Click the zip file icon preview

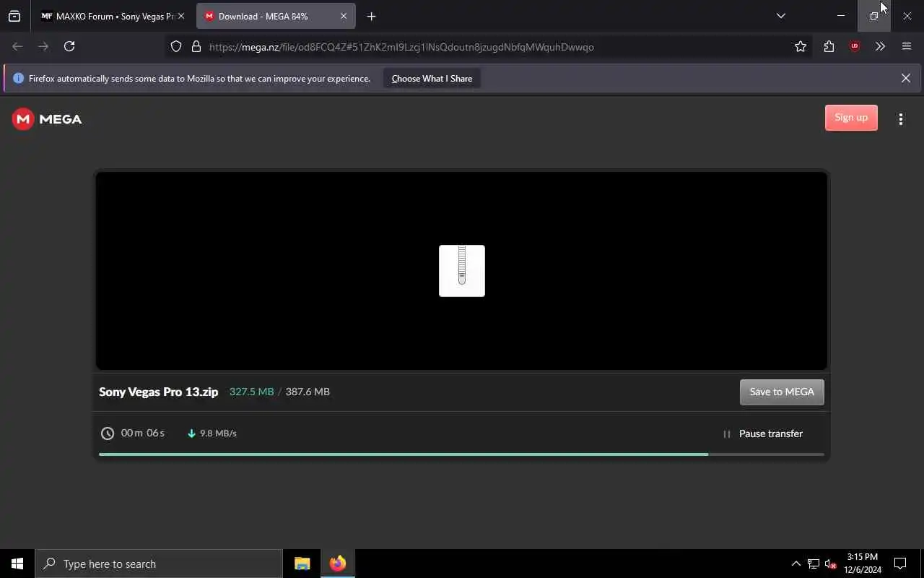[462, 271]
